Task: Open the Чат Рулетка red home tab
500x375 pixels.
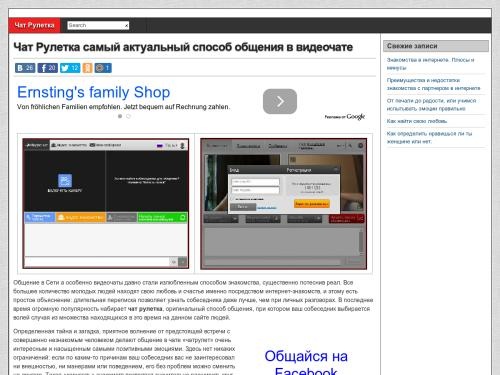Action: tap(34, 25)
